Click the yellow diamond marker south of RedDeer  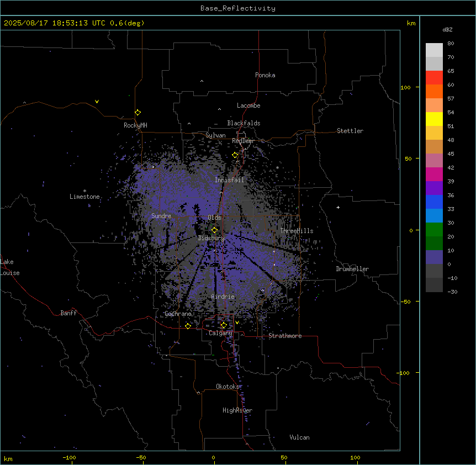(235, 155)
